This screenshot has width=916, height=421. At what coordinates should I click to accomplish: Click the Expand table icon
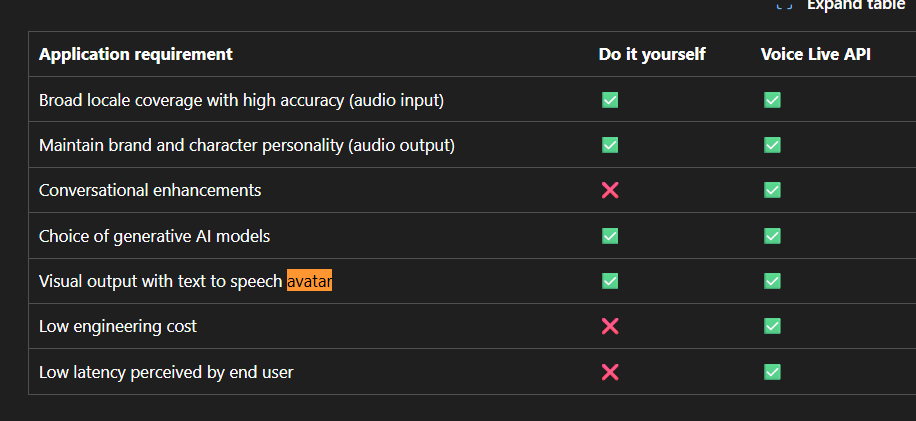click(x=784, y=5)
